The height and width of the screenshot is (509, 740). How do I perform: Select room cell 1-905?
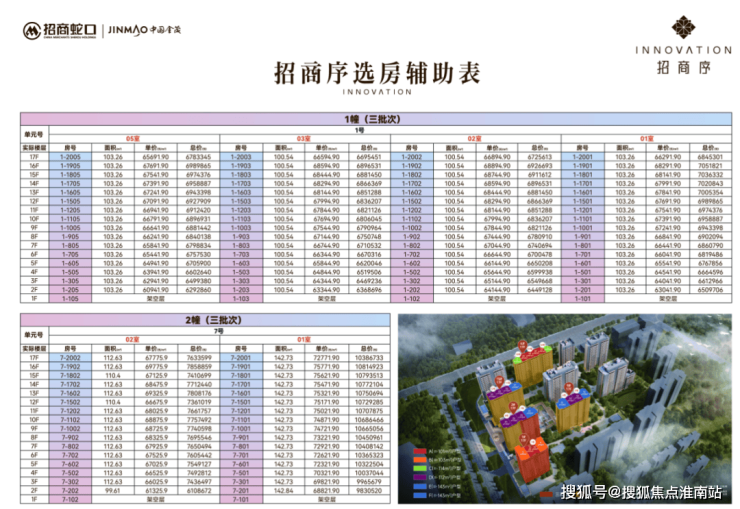coord(70,236)
